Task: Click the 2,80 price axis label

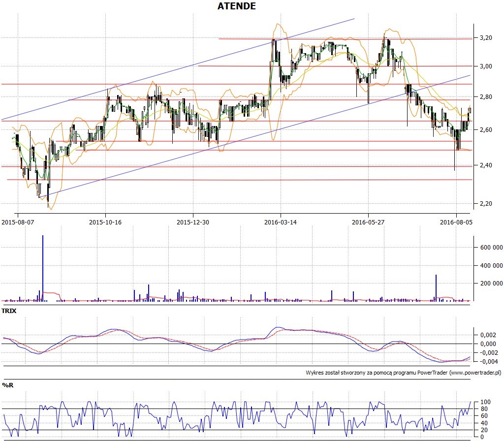Action: coord(486,97)
